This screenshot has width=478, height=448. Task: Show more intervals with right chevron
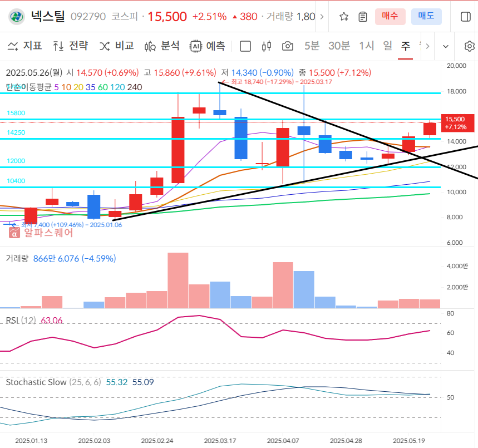pyautogui.click(x=427, y=46)
